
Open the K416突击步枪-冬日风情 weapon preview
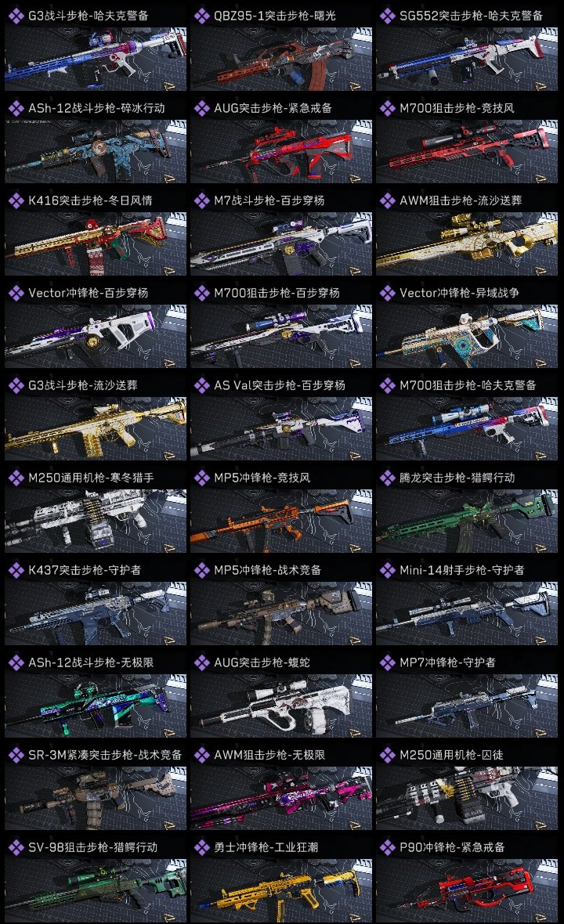[x=96, y=244]
